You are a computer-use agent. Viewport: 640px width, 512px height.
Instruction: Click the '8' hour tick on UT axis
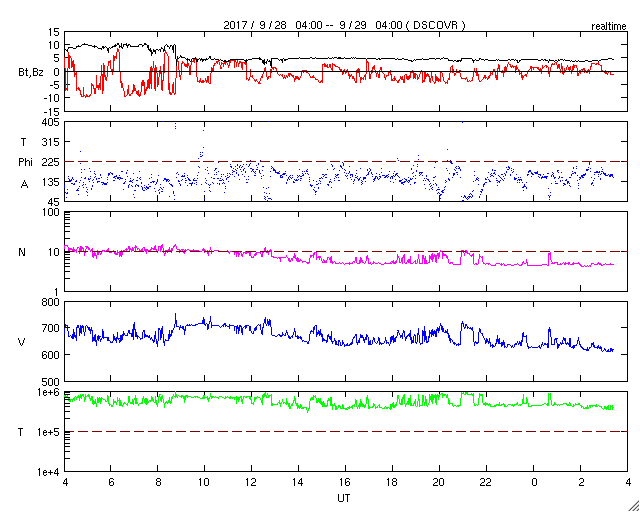(158, 482)
